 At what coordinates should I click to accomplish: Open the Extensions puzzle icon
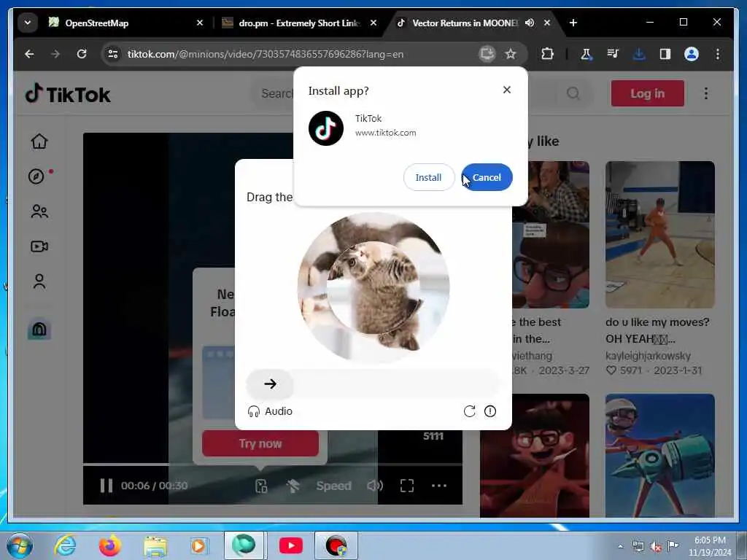[547, 54]
